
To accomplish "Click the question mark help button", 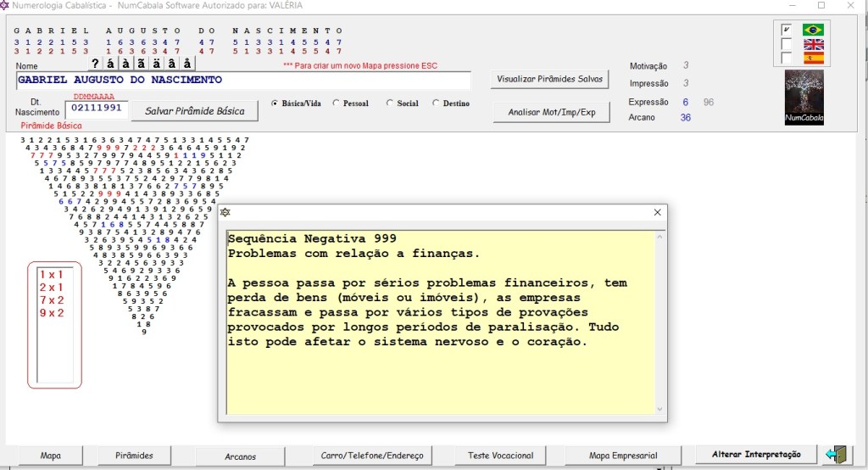I will click(95, 64).
